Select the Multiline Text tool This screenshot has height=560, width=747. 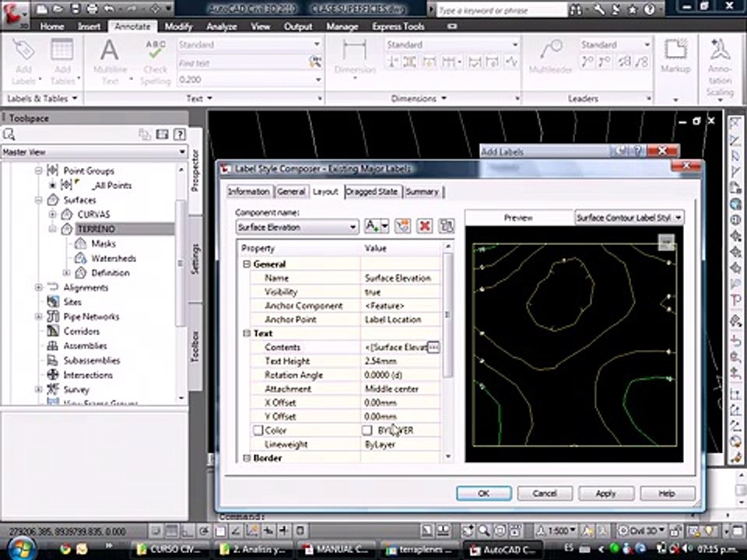pos(110,62)
